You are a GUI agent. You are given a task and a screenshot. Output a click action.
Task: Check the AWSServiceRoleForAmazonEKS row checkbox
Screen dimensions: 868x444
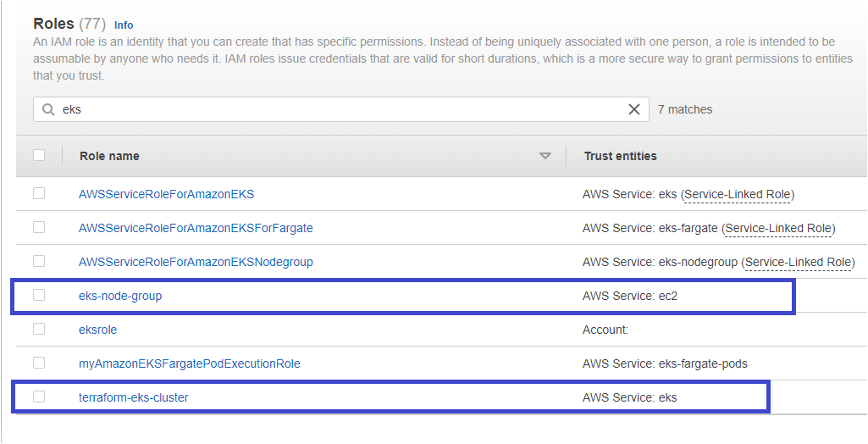[39, 193]
